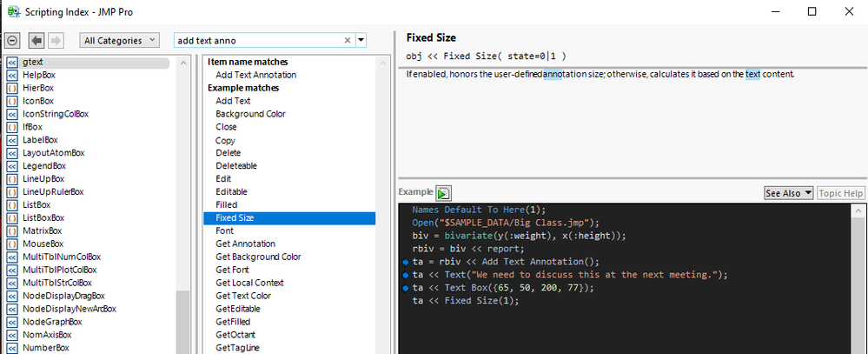Select the Get Font result
Image resolution: width=868 pixels, height=354 pixels.
pyautogui.click(x=233, y=270)
